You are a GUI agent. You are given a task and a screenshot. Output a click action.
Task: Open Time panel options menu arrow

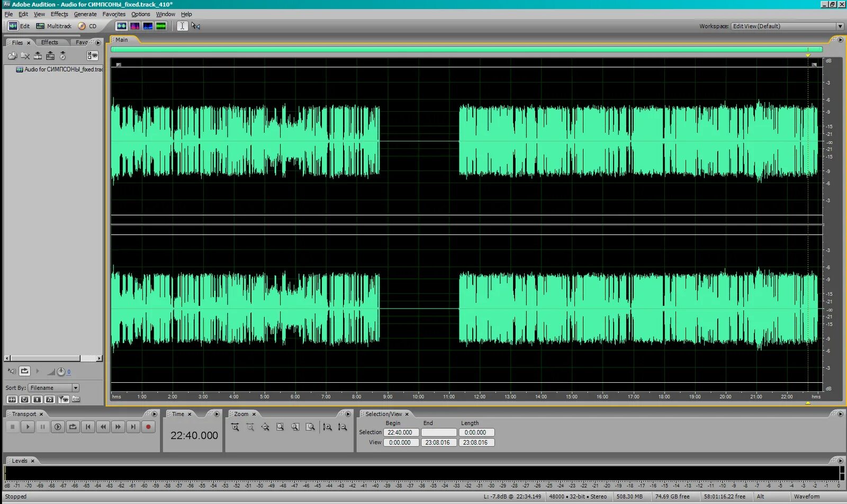point(217,414)
